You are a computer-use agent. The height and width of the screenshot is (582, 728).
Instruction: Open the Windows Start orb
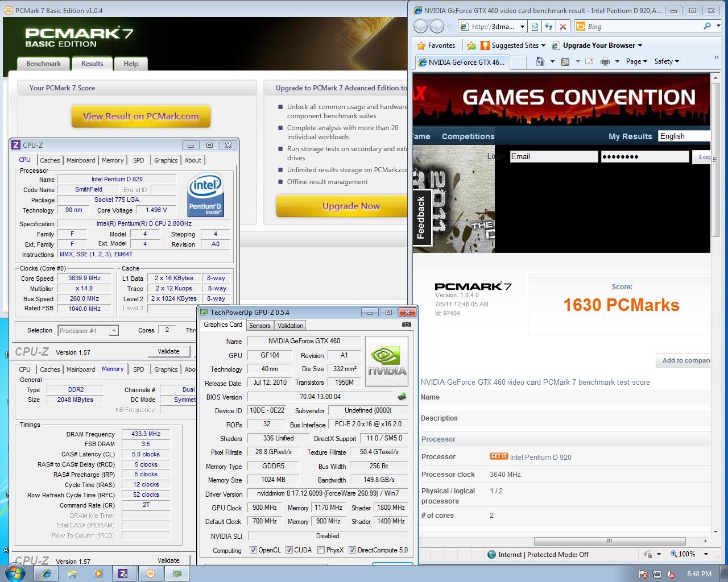tap(14, 573)
